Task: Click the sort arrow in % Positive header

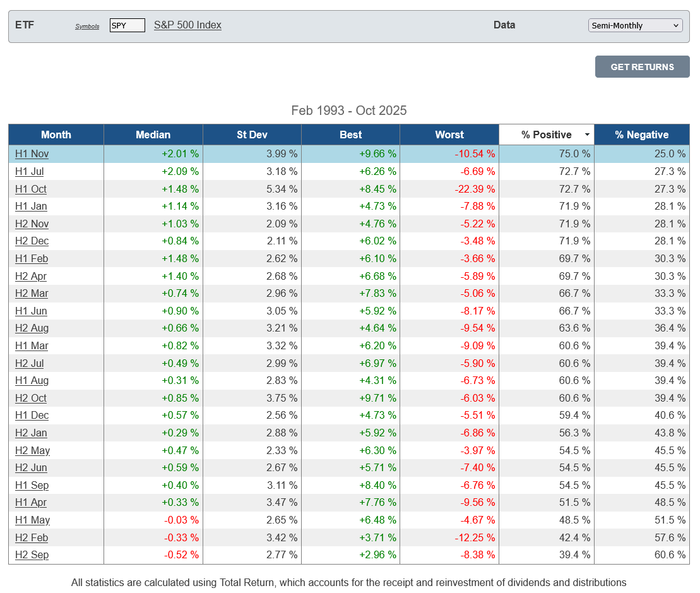Action: 588,135
